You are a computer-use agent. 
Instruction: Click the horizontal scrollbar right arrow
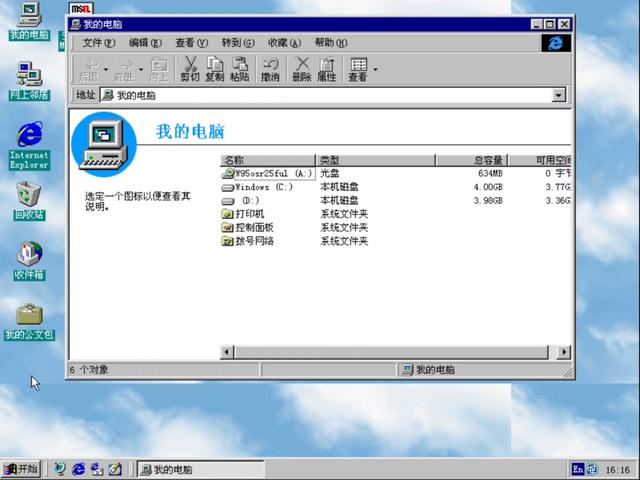pyautogui.click(x=564, y=352)
